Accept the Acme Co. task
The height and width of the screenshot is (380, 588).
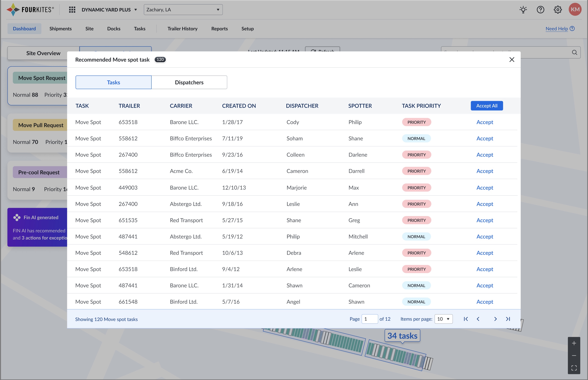click(x=485, y=171)
